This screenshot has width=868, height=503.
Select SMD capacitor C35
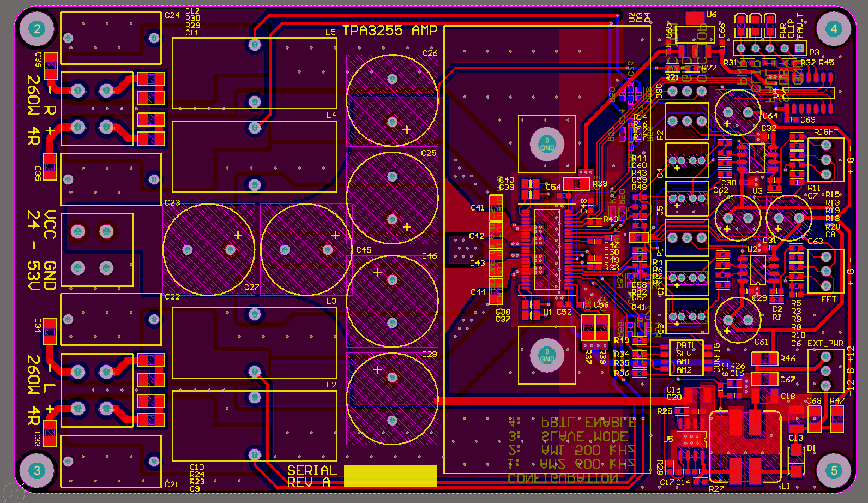(50, 167)
